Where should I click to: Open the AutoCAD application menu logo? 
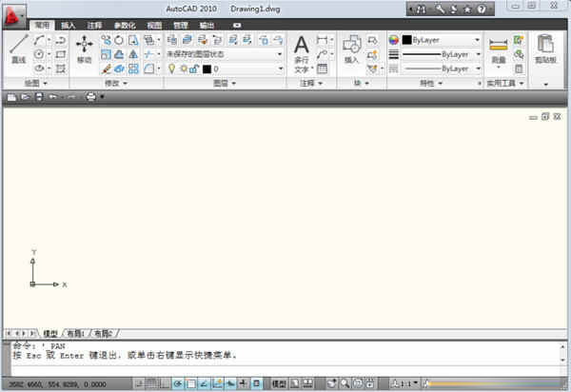12,11
